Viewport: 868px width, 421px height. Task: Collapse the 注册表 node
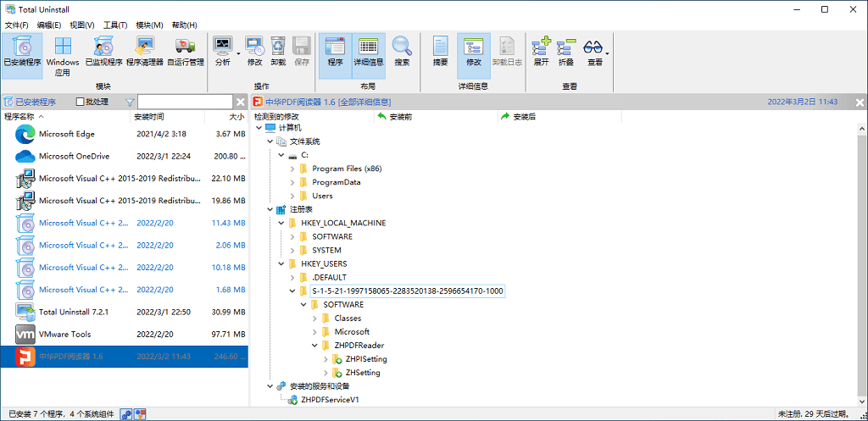point(270,210)
